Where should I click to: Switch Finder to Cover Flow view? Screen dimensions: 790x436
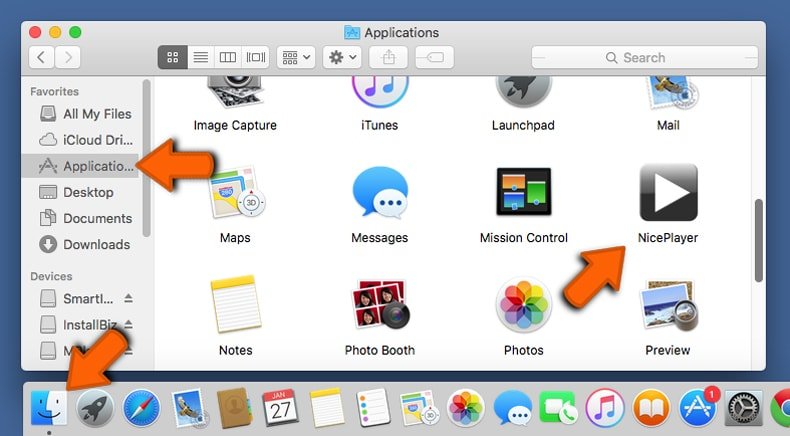click(255, 57)
